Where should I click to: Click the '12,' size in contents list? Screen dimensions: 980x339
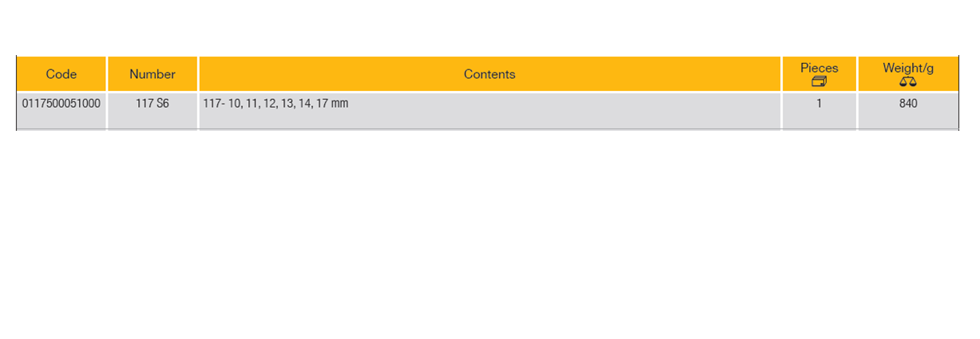click(270, 103)
